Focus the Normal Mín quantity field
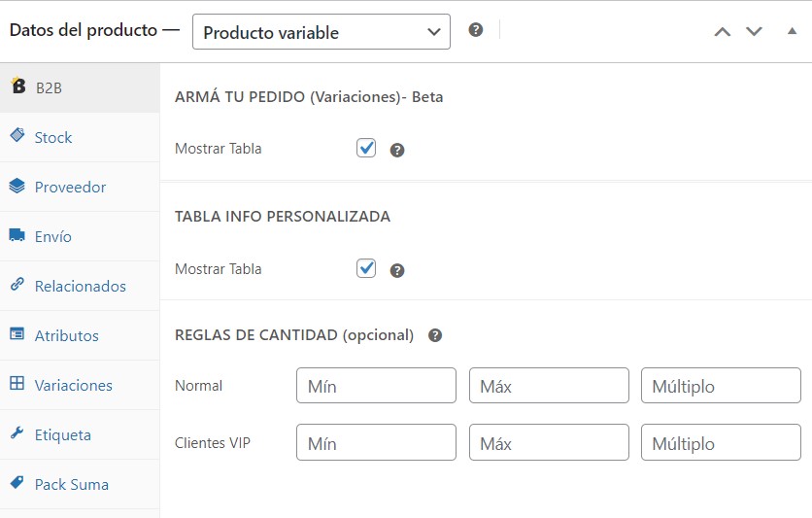 (x=377, y=386)
